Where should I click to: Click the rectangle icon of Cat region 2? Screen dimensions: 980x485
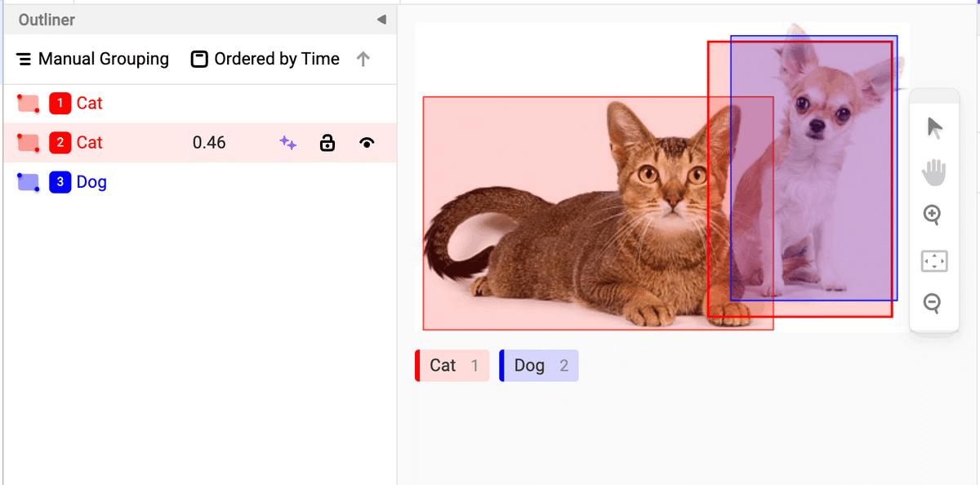(29, 143)
